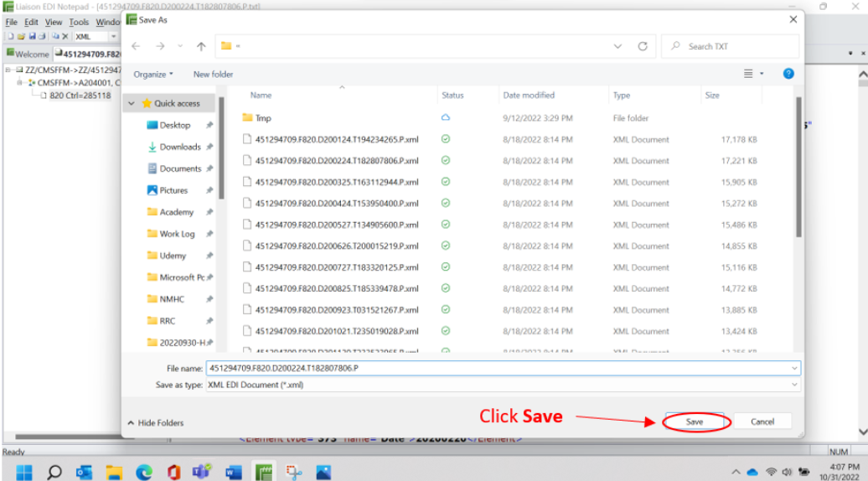
Task: Open Microsoft Teams from the taskbar
Action: tap(201, 472)
